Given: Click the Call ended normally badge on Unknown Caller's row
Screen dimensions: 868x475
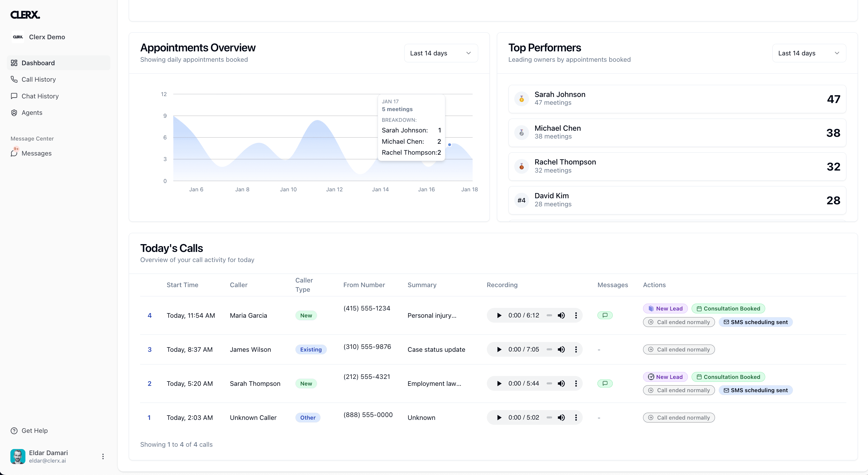Looking at the screenshot, I should [x=679, y=418].
